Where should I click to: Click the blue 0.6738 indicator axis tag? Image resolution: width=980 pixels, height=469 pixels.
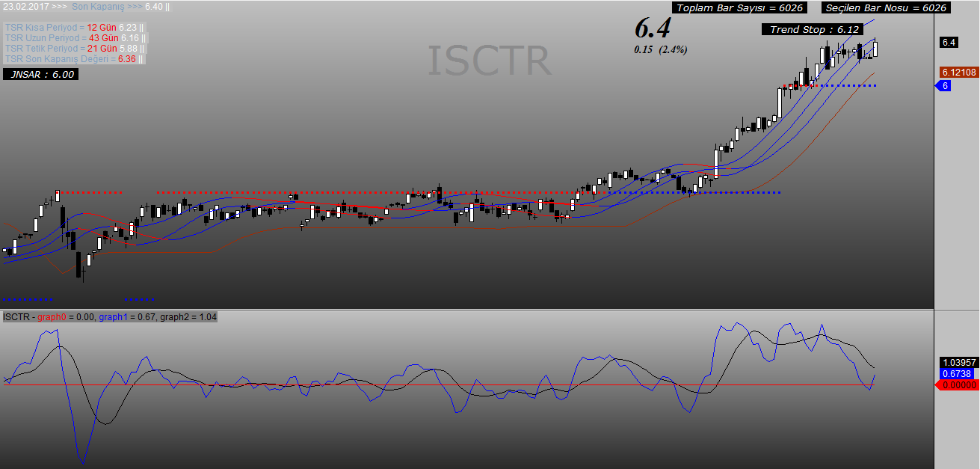[957, 373]
